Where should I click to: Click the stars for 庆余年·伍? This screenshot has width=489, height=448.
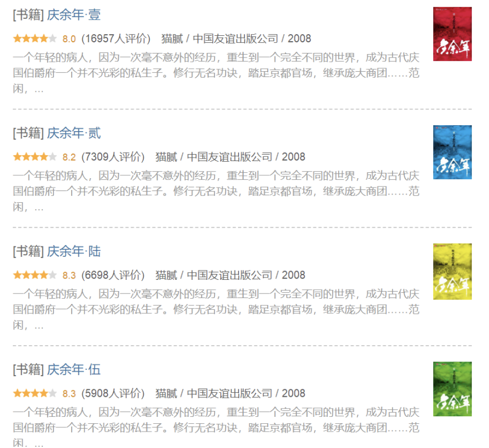[35, 393]
